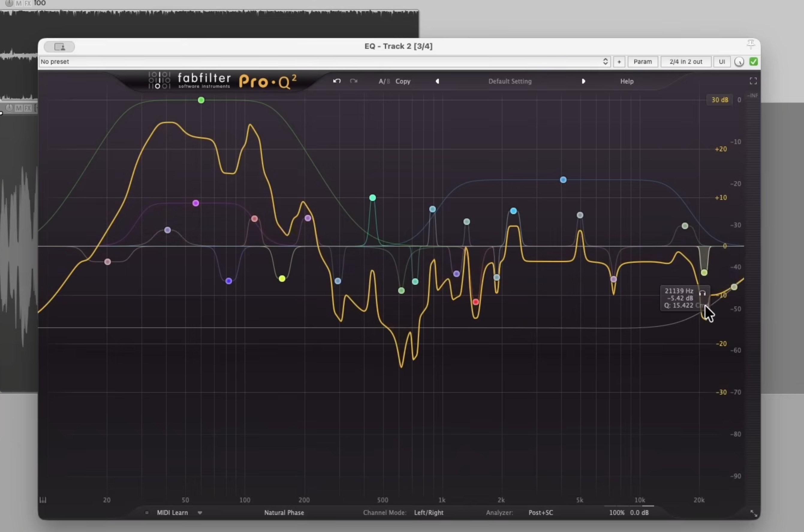Screen dimensions: 804x532
Task: Click the Param button
Action: pos(642,62)
